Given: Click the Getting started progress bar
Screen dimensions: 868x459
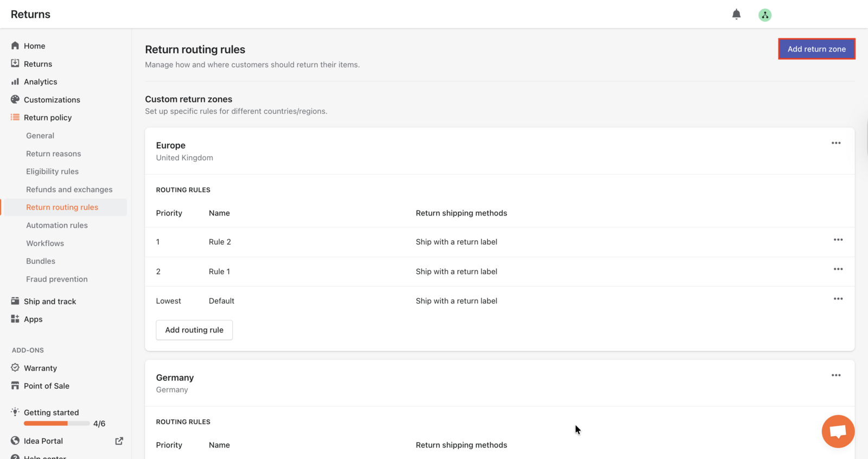Looking at the screenshot, I should pos(57,423).
